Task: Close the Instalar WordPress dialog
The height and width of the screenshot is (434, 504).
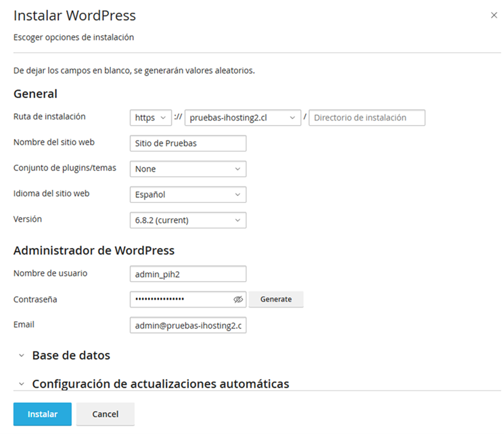Action: click(494, 15)
